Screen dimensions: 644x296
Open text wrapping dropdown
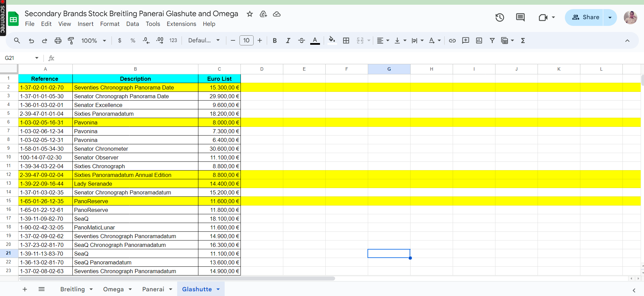(x=417, y=40)
